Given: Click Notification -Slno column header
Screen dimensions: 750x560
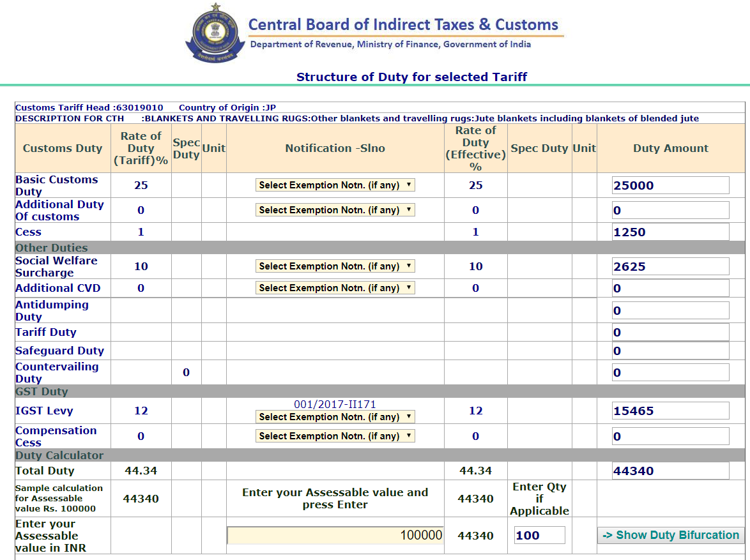Looking at the screenshot, I should (335, 148).
